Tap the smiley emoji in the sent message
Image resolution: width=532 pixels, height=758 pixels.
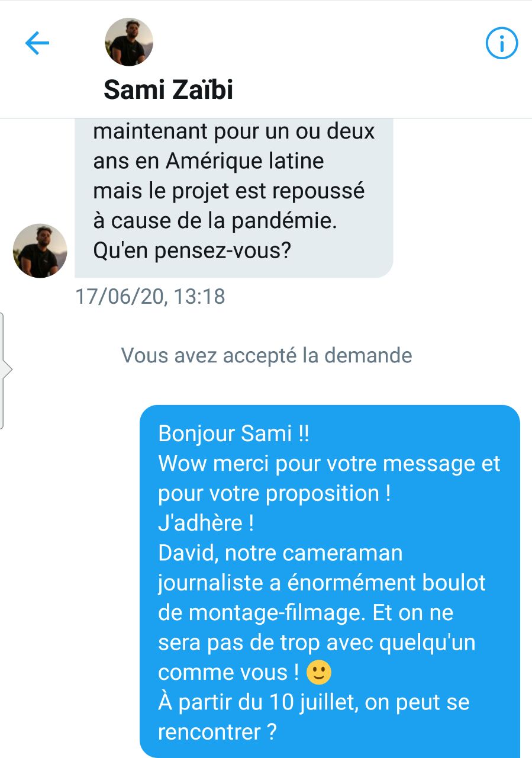pyautogui.click(x=320, y=673)
